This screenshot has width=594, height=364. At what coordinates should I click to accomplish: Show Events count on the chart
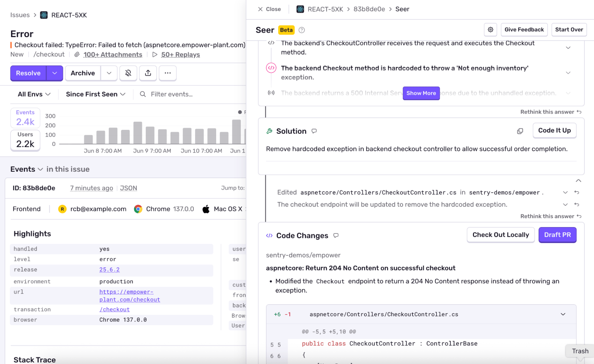click(25, 118)
